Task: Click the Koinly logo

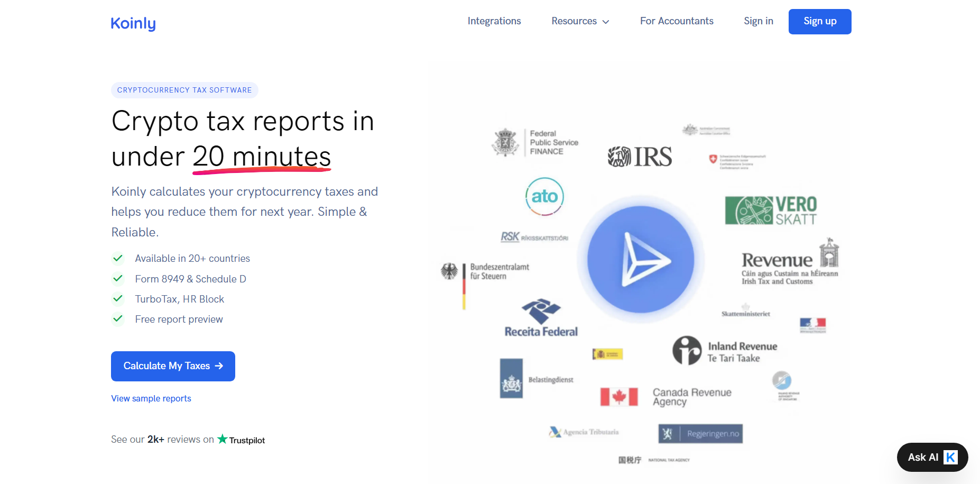Action: coord(133,23)
